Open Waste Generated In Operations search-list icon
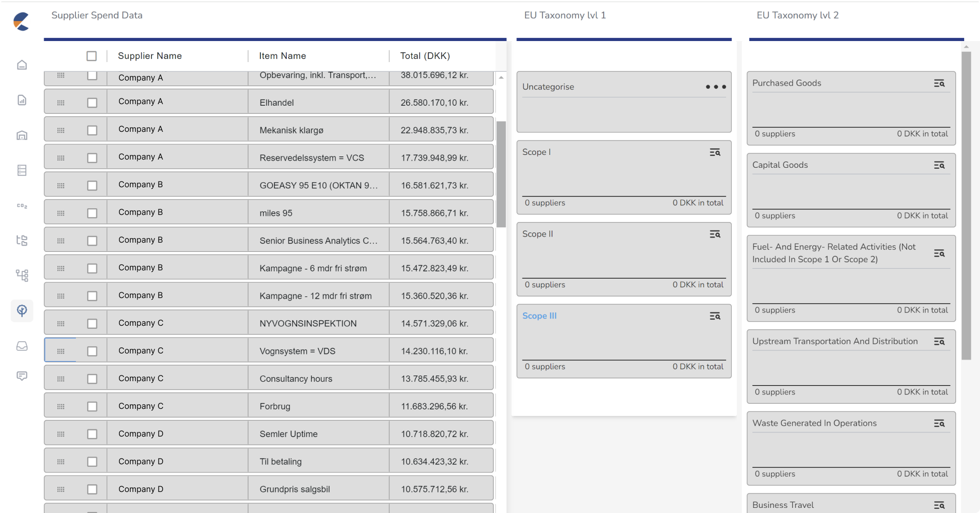 (939, 423)
